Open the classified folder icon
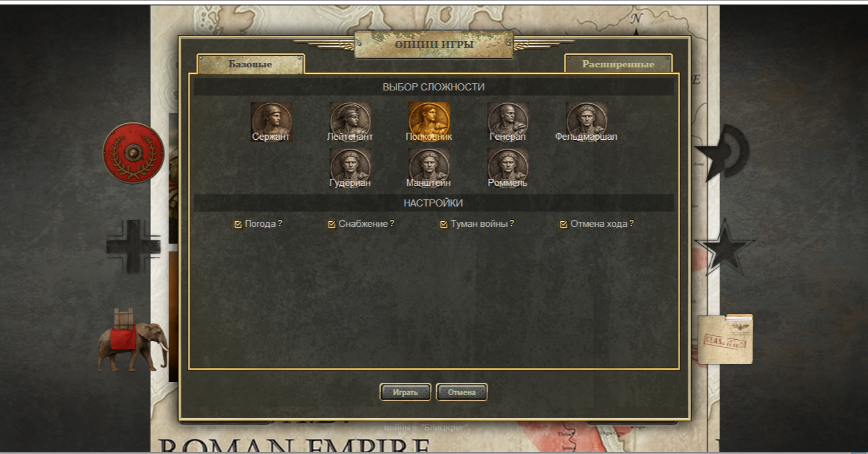 click(725, 339)
